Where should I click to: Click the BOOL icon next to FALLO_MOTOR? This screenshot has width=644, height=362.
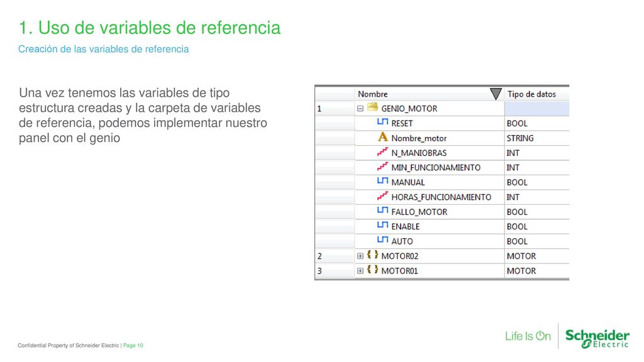pyautogui.click(x=382, y=211)
